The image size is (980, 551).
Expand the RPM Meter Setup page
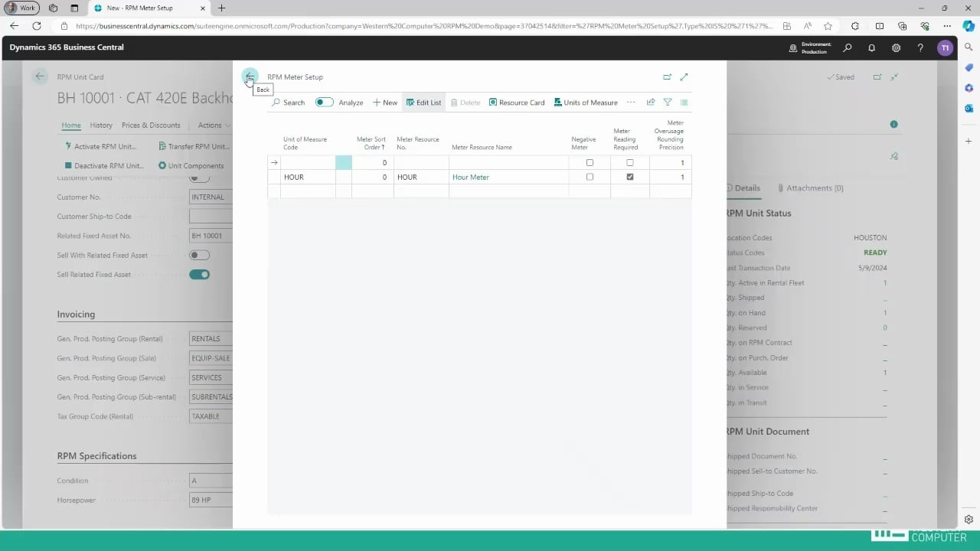684,77
